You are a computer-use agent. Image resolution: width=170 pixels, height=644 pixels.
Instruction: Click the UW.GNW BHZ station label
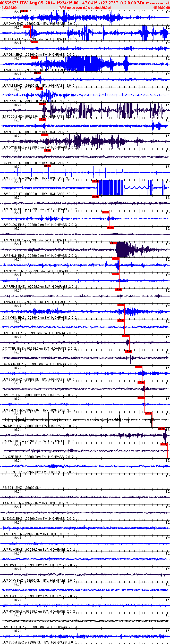click(13, 581)
